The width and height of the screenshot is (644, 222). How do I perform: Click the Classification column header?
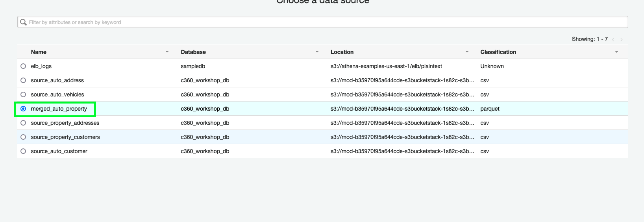(x=498, y=52)
